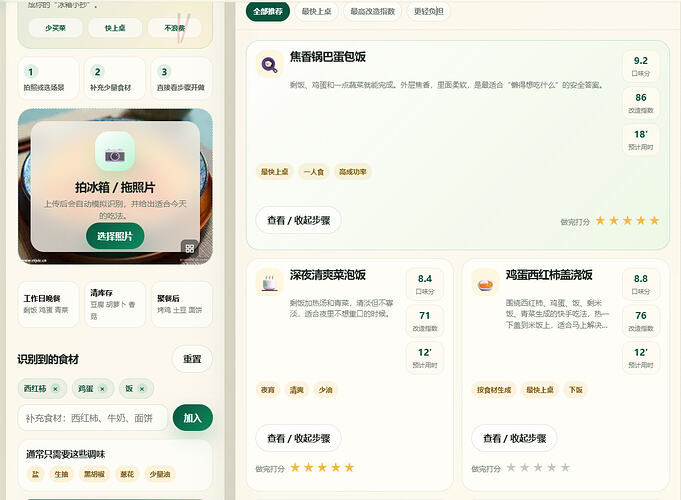The width and height of the screenshot is (681, 500).
Task: Click the 按食材生成 tag
Action: click(494, 390)
